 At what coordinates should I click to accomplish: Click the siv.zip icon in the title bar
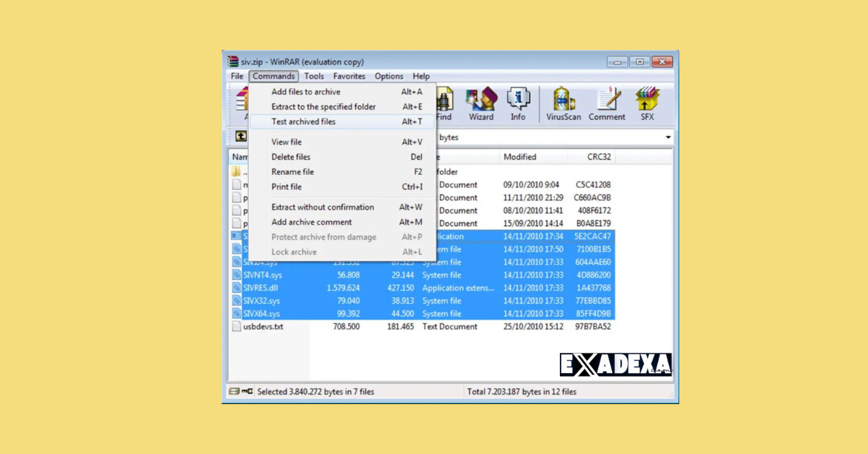tap(232, 61)
